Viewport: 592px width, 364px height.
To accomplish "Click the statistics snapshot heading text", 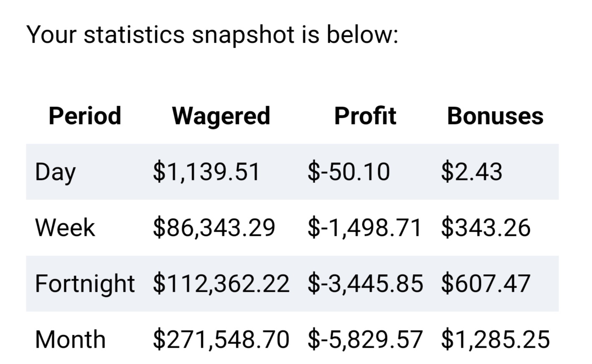I will [212, 34].
